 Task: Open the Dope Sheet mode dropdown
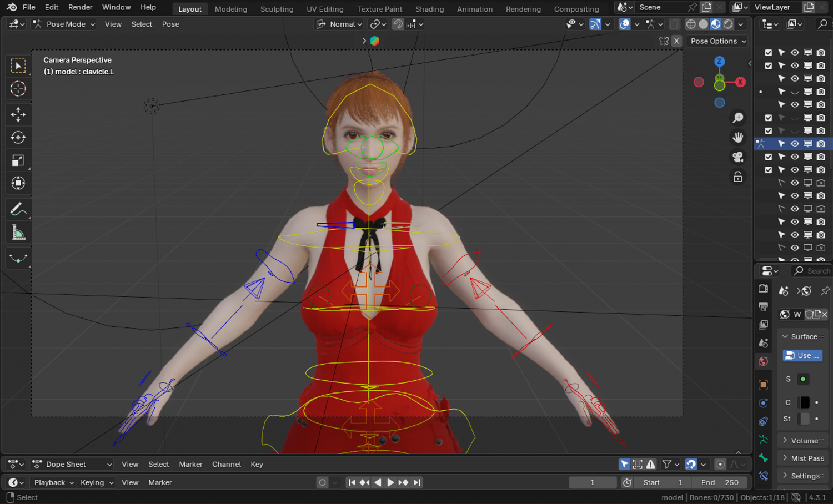pos(72,465)
